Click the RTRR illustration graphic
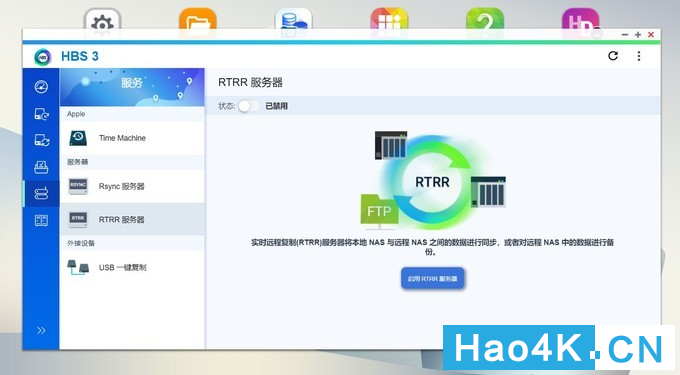This screenshot has width=680, height=375. coord(433,180)
